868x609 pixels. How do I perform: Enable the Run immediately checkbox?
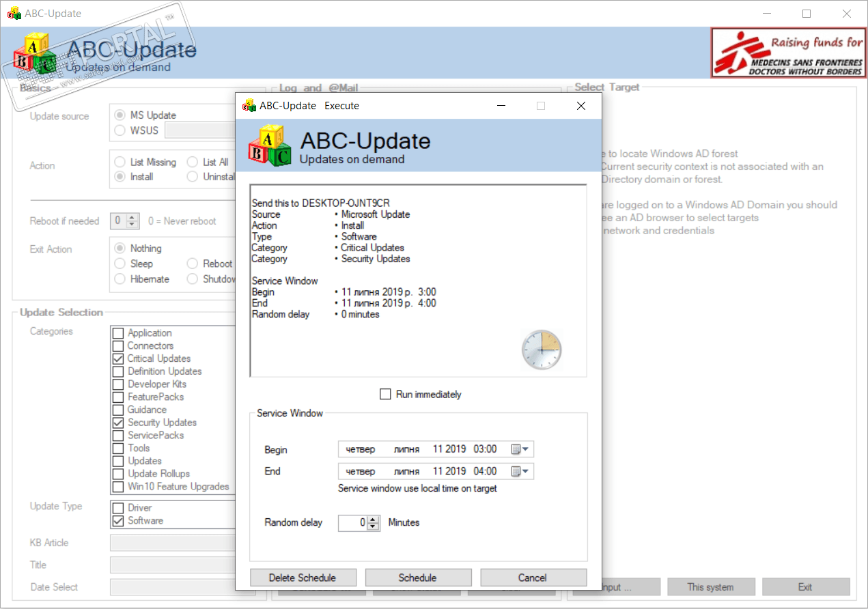point(385,394)
